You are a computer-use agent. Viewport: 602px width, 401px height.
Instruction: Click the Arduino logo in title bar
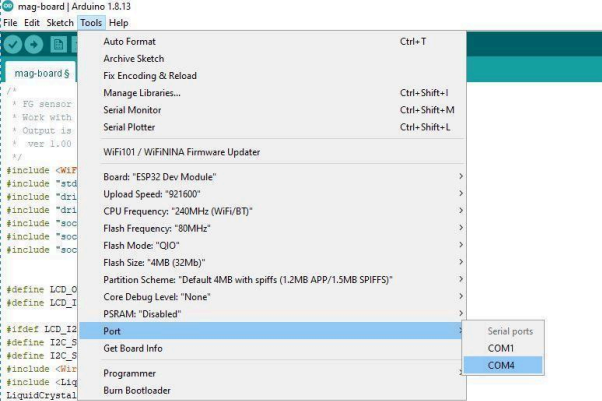(x=8, y=7)
